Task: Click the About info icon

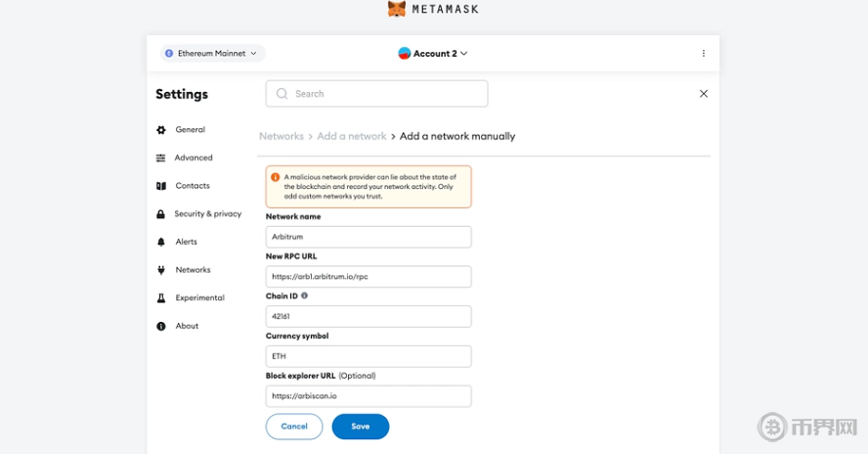Action: click(161, 326)
